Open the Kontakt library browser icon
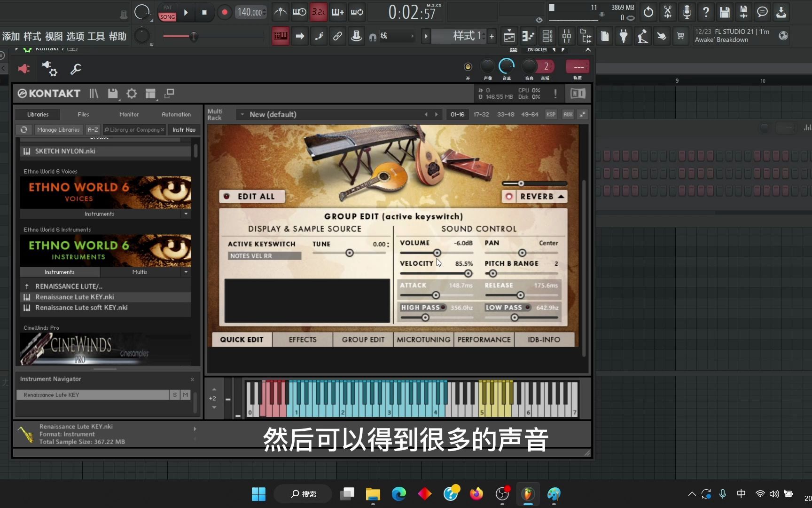Screen dimensions: 812x508 pos(94,93)
